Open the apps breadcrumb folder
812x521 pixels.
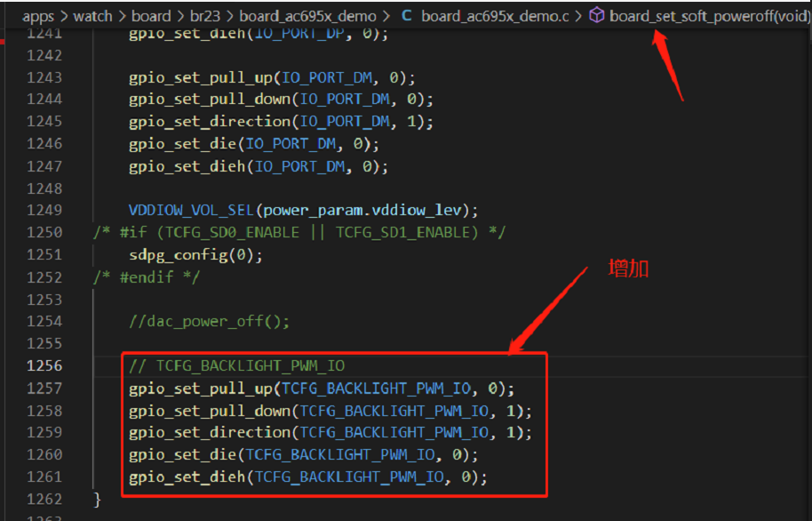click(38, 17)
